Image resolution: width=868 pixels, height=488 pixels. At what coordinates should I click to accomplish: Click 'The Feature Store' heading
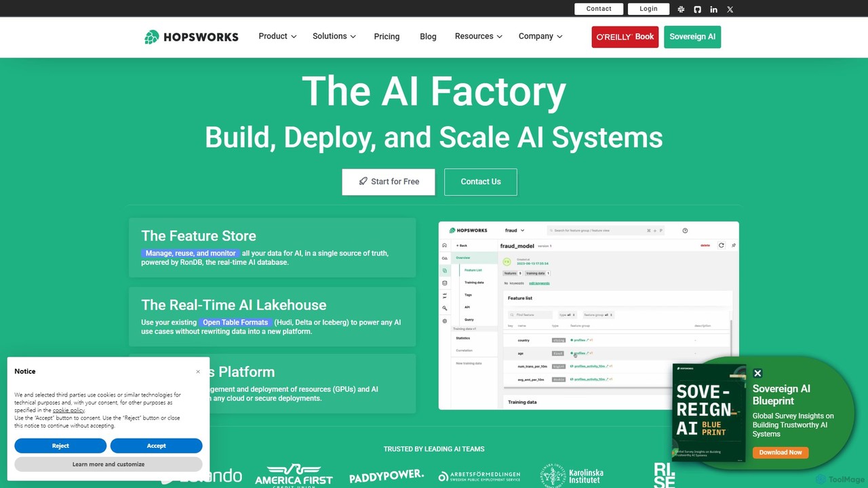point(199,236)
